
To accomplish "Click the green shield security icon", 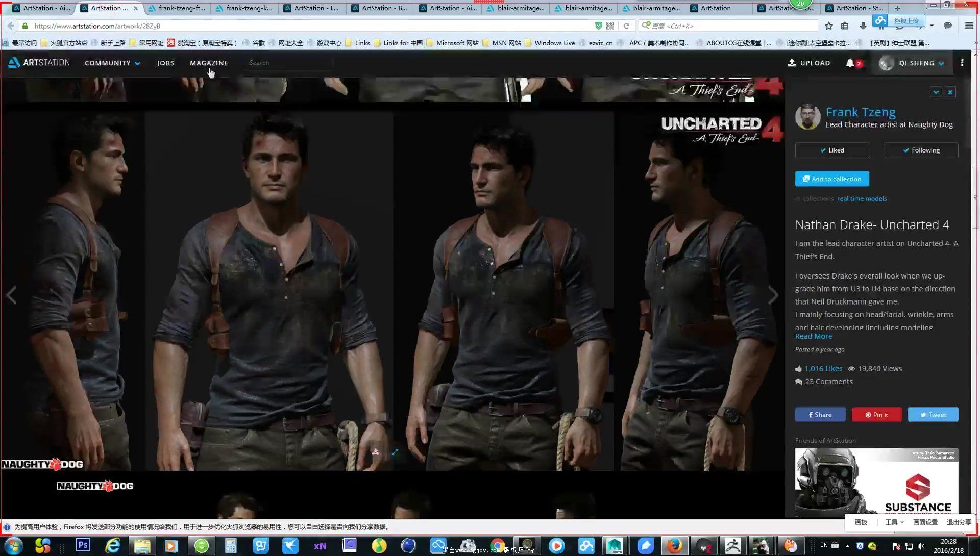I will click(598, 26).
